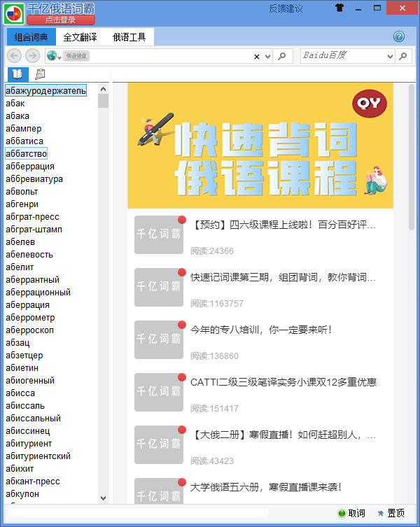Viewport: 420px width, 527px height.
Task: Open the 大学俄语五六册 article
Action: pos(260,491)
